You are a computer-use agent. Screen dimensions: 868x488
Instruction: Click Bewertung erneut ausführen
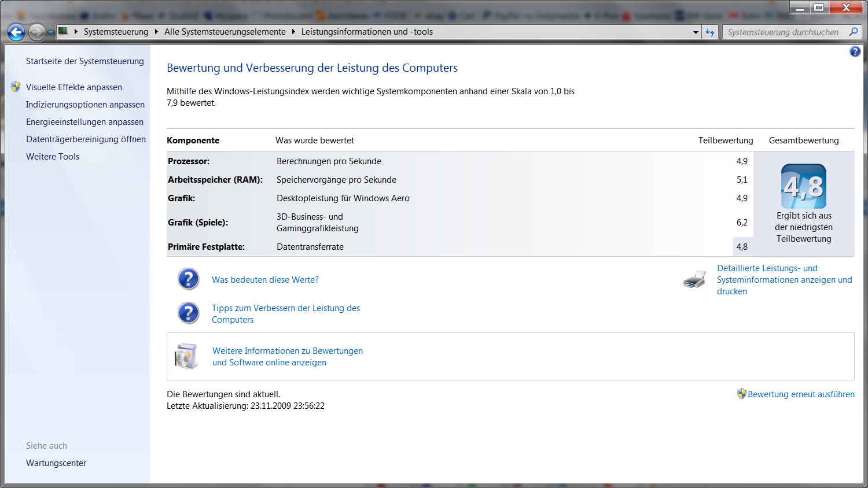[x=801, y=394]
